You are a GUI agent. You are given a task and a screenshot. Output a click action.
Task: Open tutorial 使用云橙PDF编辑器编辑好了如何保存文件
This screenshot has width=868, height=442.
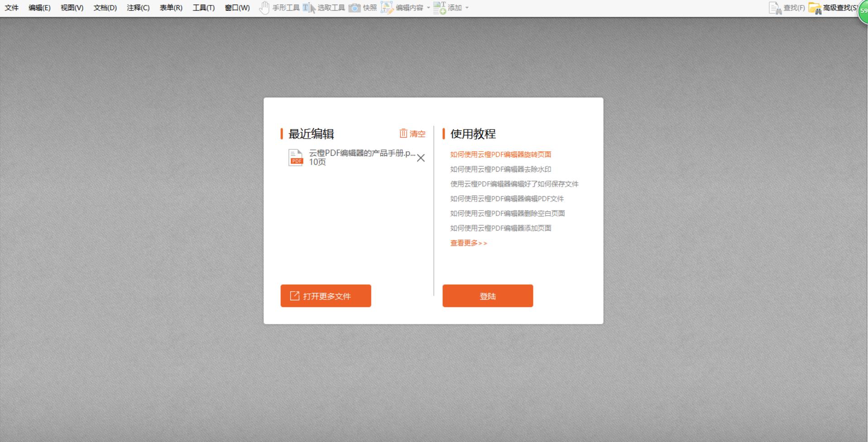pos(514,184)
